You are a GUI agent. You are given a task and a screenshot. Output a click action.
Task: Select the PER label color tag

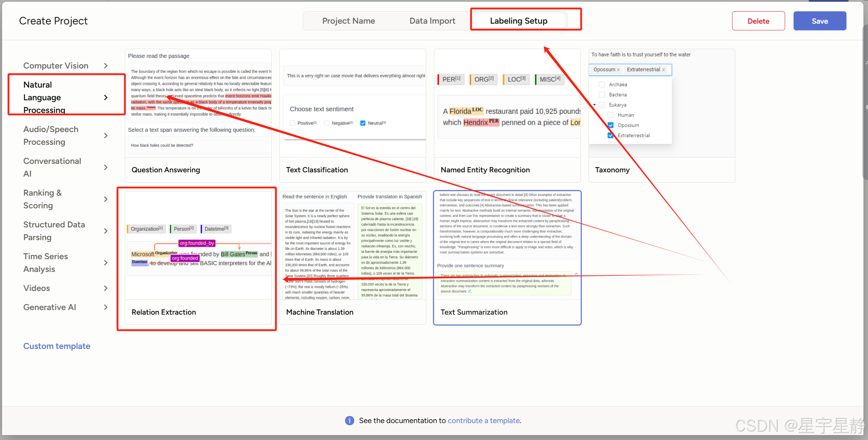pos(451,79)
